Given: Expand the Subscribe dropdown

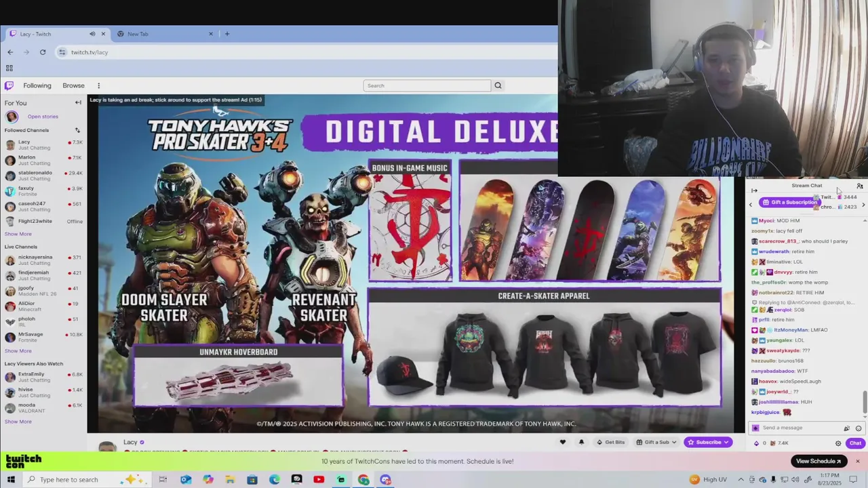Looking at the screenshot, I should (x=726, y=442).
